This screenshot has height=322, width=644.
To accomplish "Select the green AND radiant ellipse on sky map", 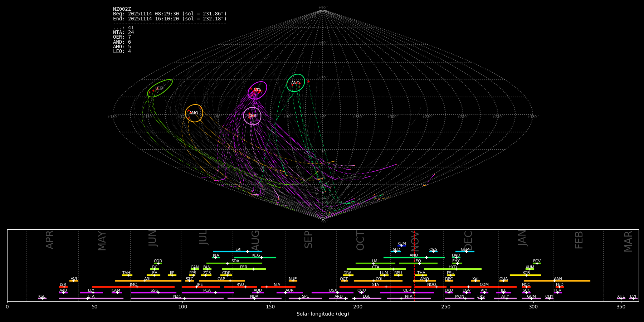I will coord(296,83).
